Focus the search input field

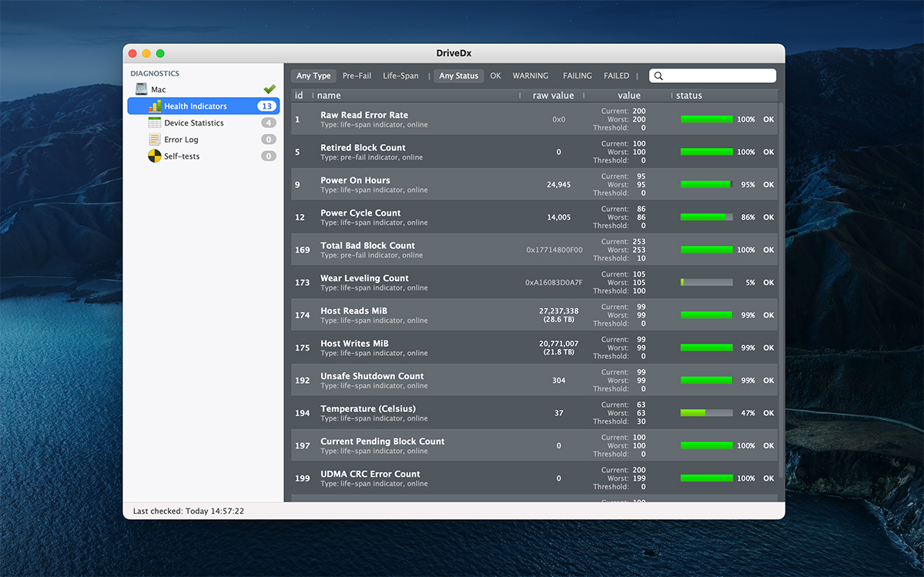[712, 75]
